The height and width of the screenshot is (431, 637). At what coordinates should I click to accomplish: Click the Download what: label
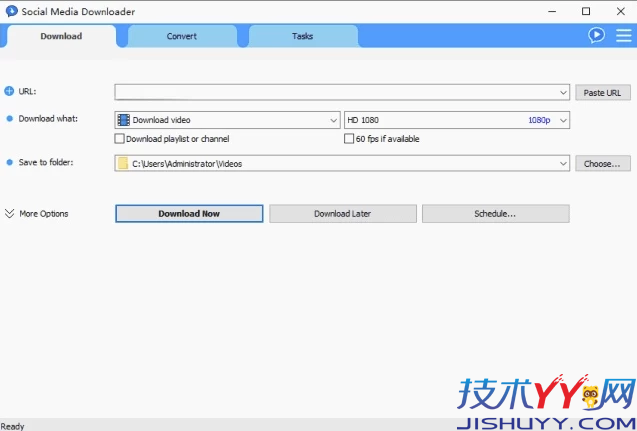(48, 119)
